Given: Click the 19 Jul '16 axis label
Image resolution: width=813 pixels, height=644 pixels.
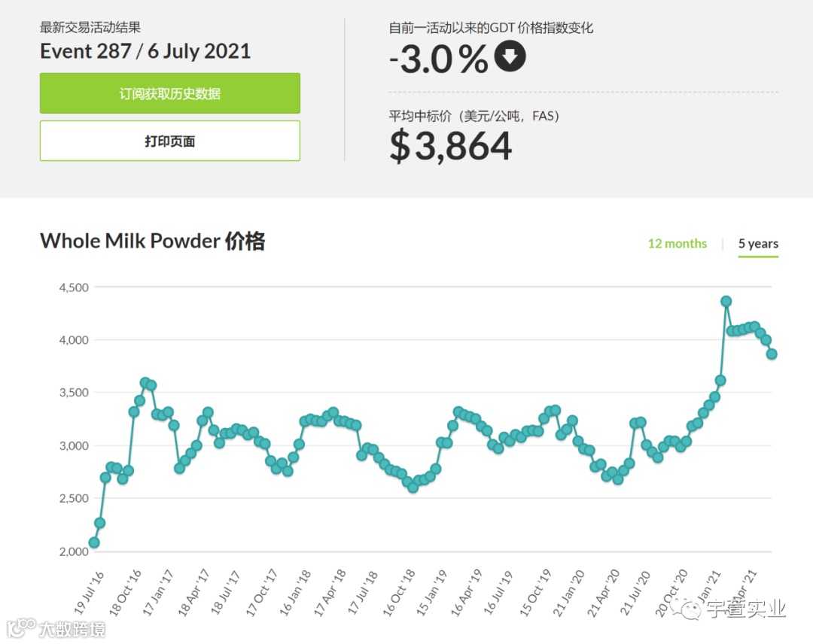Looking at the screenshot, I should pyautogui.click(x=89, y=594).
